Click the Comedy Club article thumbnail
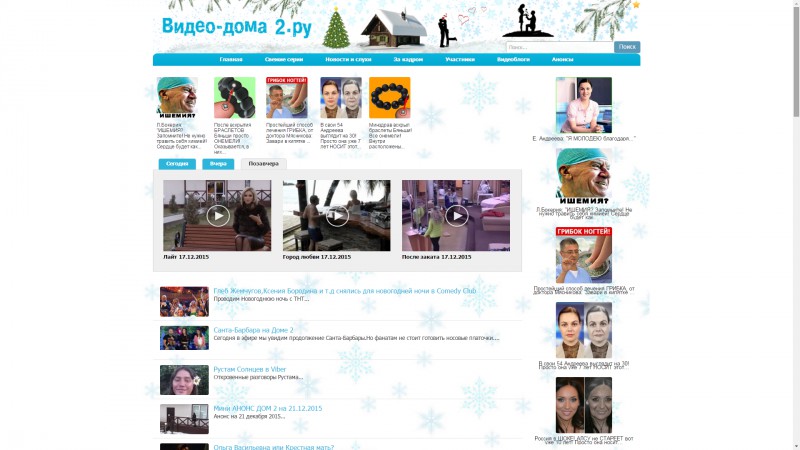800x450 pixels. (x=184, y=302)
